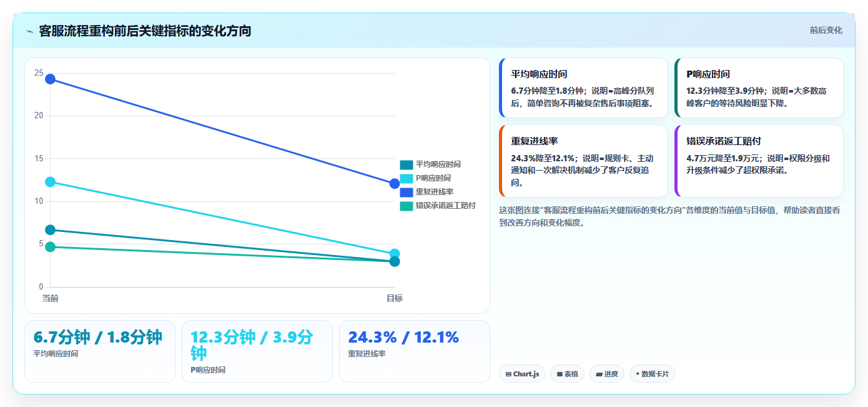Click the y-axis value 15
Image resolution: width=868 pixels, height=407 pixels.
coord(39,159)
